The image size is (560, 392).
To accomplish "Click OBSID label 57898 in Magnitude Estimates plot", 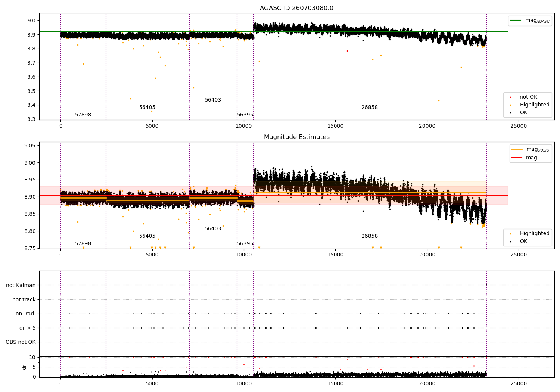I will click(x=83, y=244).
